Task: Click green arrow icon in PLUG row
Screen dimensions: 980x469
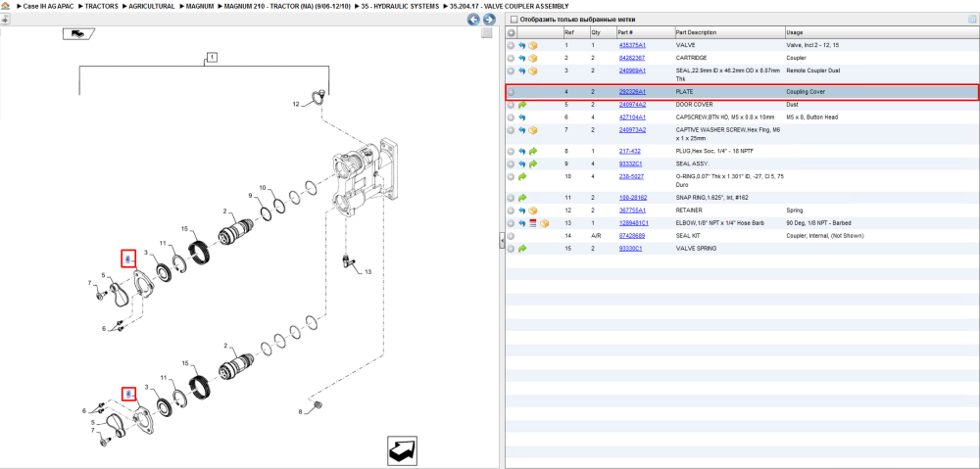Action: pos(533,151)
